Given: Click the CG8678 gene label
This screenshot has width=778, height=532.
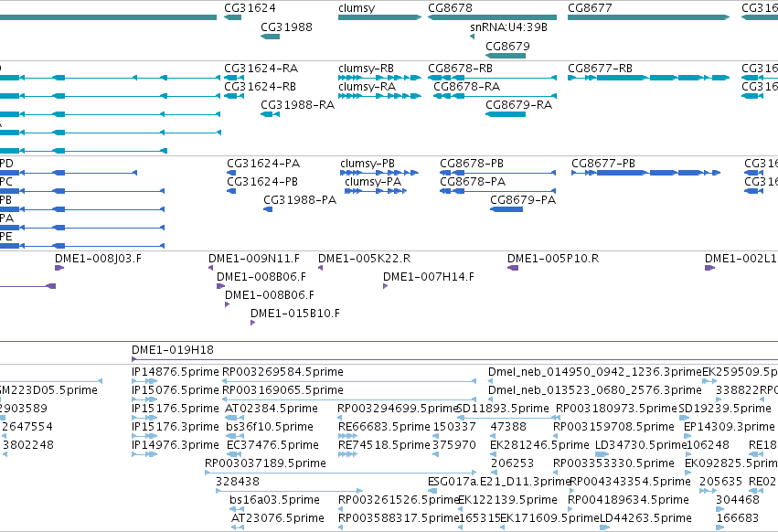Looking at the screenshot, I should coord(450,8).
